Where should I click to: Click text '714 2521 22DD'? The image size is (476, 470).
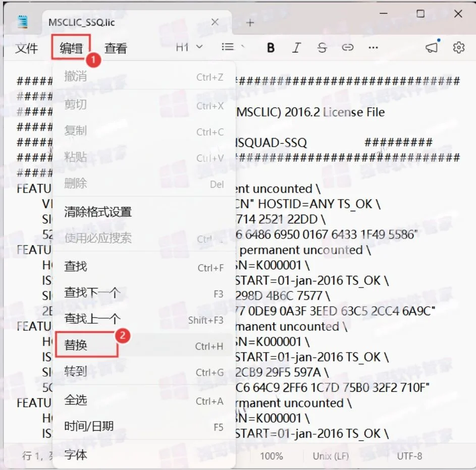click(277, 219)
